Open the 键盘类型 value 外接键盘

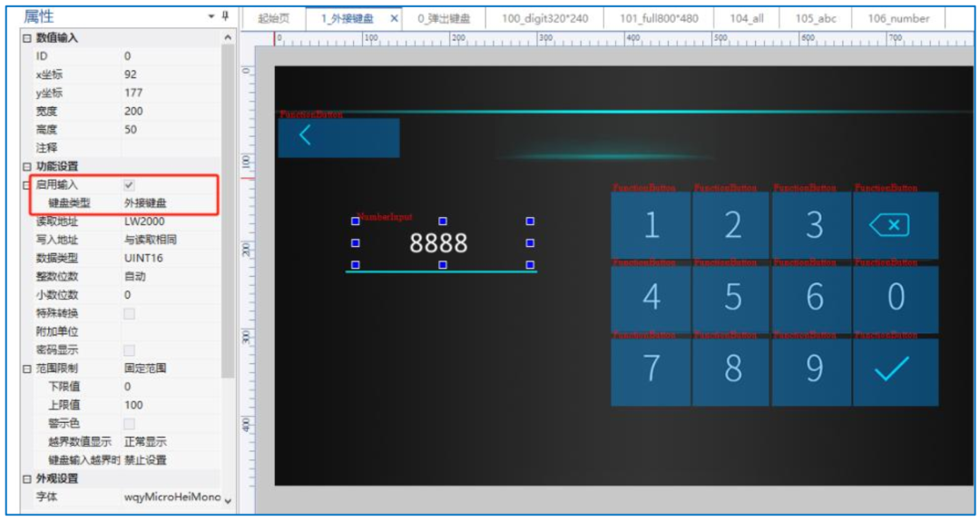tap(145, 203)
